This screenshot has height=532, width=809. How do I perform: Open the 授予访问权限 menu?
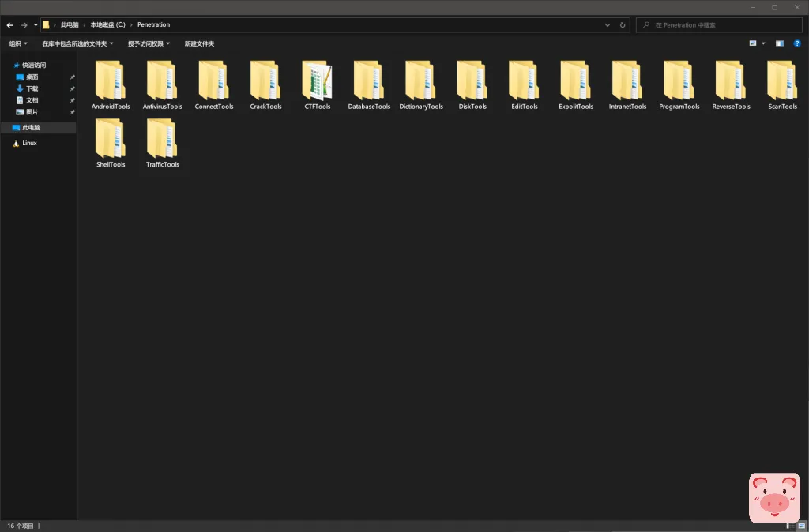pyautogui.click(x=149, y=44)
